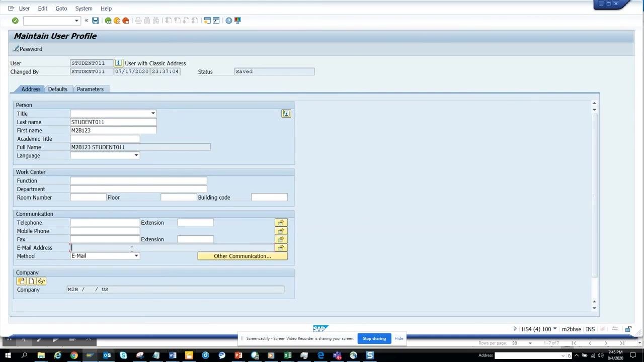Open the System menu
Screen dimensions: 644x362
pos(84,9)
